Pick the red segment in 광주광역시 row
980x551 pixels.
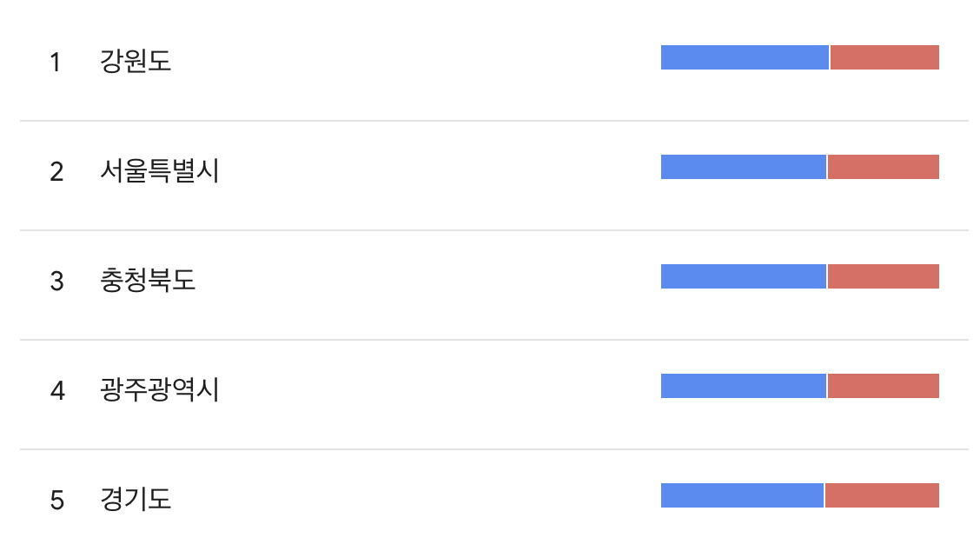[x=884, y=386]
